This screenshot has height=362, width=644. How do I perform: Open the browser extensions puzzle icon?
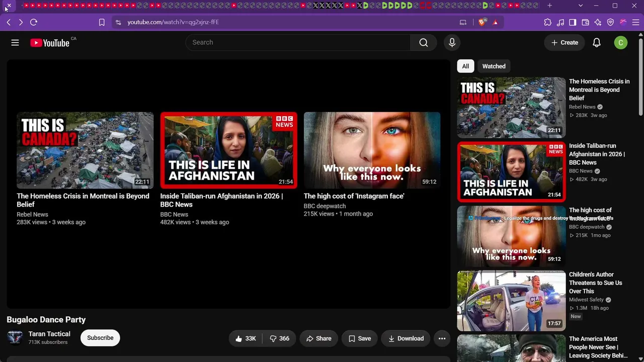coord(548,22)
